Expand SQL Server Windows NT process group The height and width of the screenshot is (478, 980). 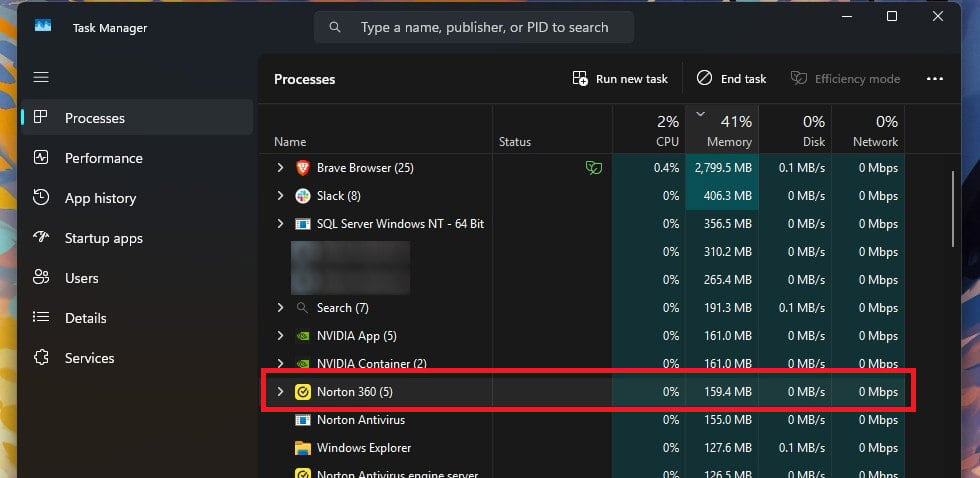[281, 224]
